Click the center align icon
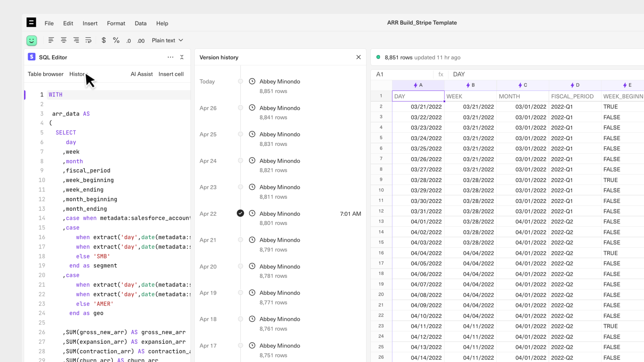This screenshot has width=644, height=362. 64,40
